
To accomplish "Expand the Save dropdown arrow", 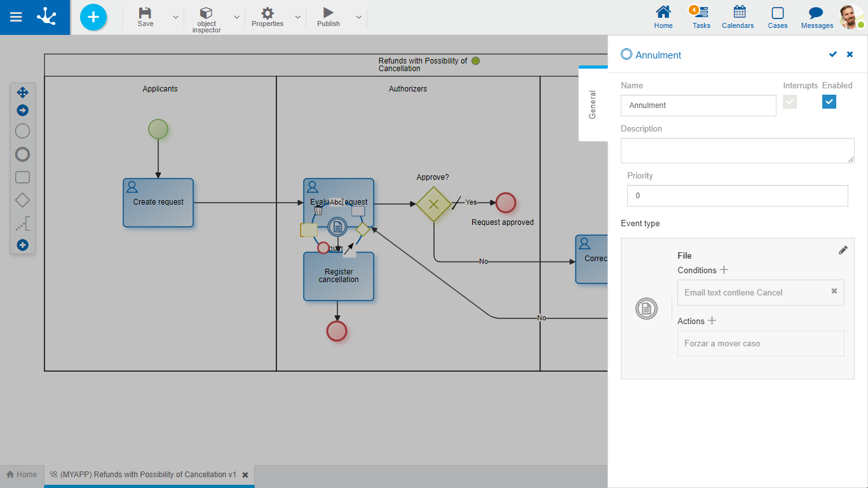I will 176,17.
